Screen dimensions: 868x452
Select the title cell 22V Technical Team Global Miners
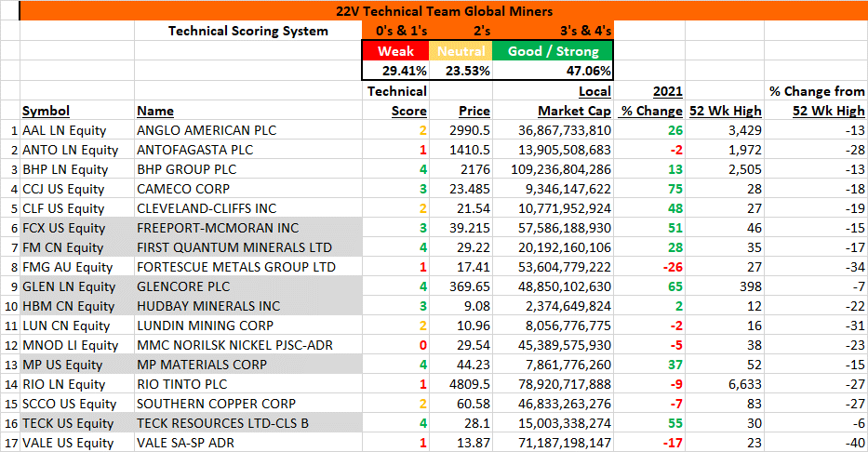[444, 10]
